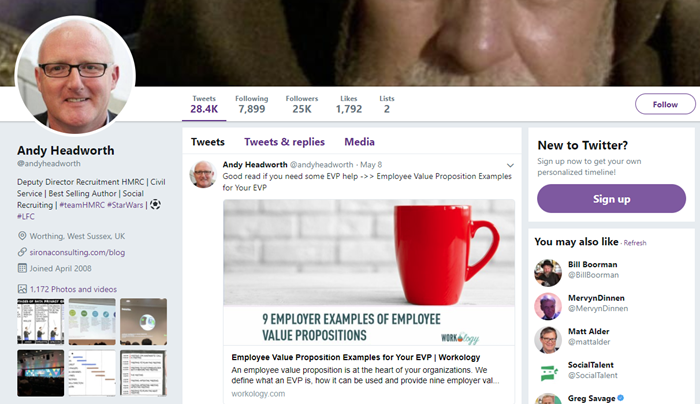Click the SocialTalent logo avatar
This screenshot has width=700, height=404.
pos(547,373)
